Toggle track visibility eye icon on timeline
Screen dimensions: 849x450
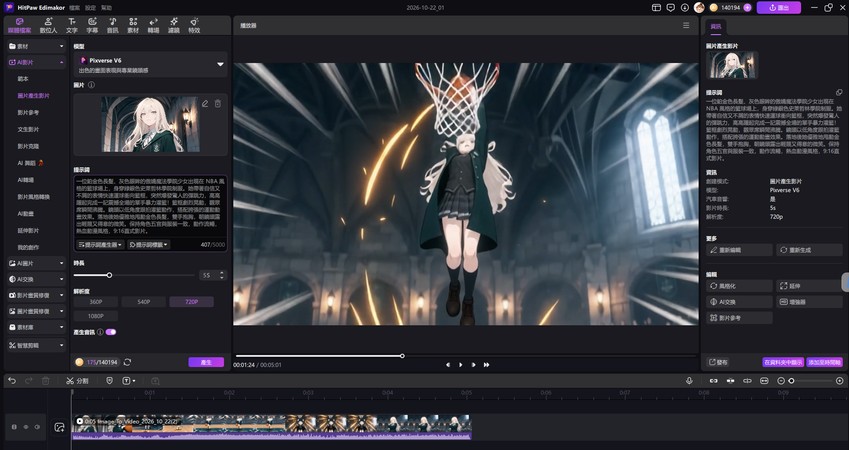pyautogui.click(x=25, y=427)
